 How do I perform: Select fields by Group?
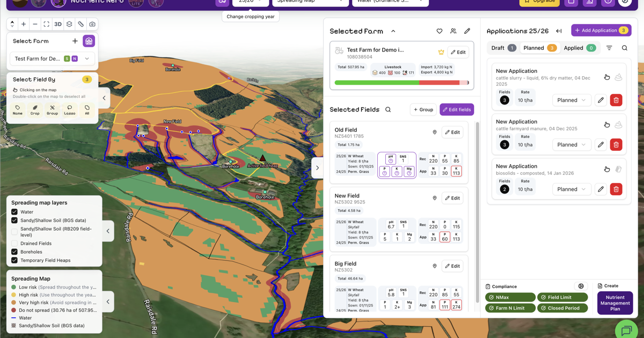tap(52, 110)
